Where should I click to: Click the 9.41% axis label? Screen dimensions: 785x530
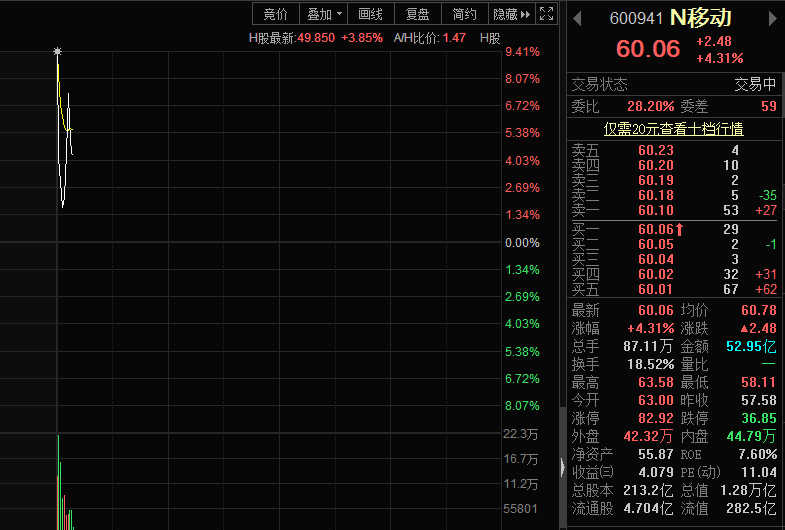pyautogui.click(x=522, y=52)
